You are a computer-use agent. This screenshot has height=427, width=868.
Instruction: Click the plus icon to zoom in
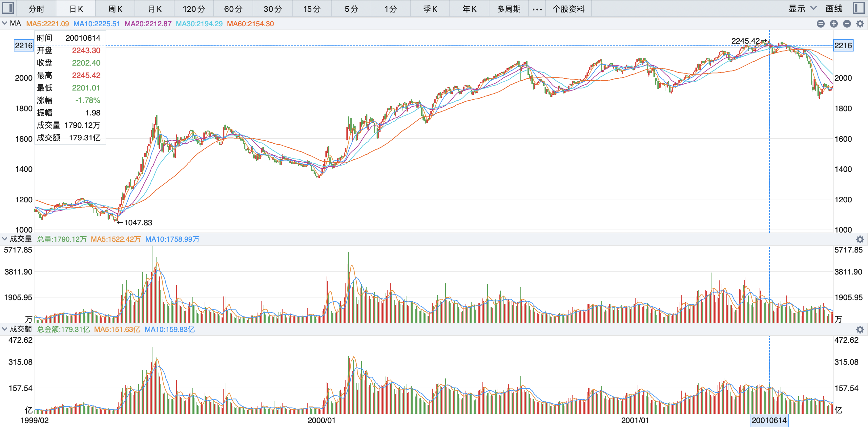834,24
